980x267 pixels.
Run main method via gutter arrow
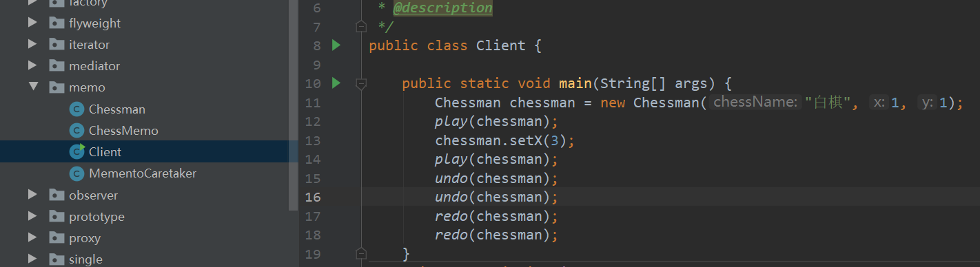coord(336,83)
